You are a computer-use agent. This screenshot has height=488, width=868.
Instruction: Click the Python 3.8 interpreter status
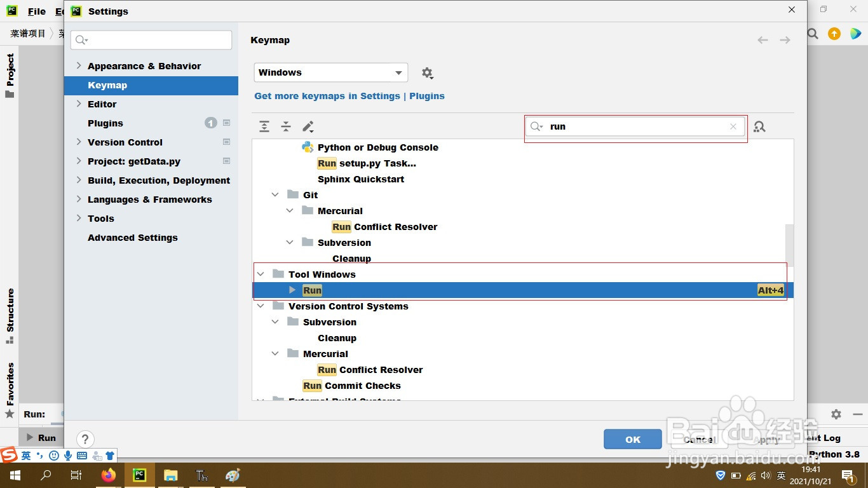point(834,454)
